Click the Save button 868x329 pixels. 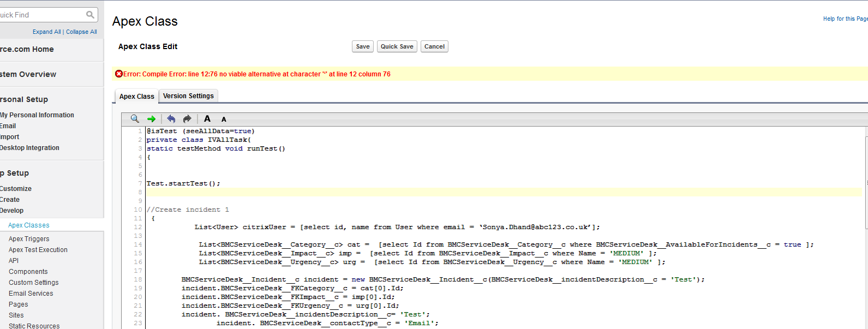[363, 46]
